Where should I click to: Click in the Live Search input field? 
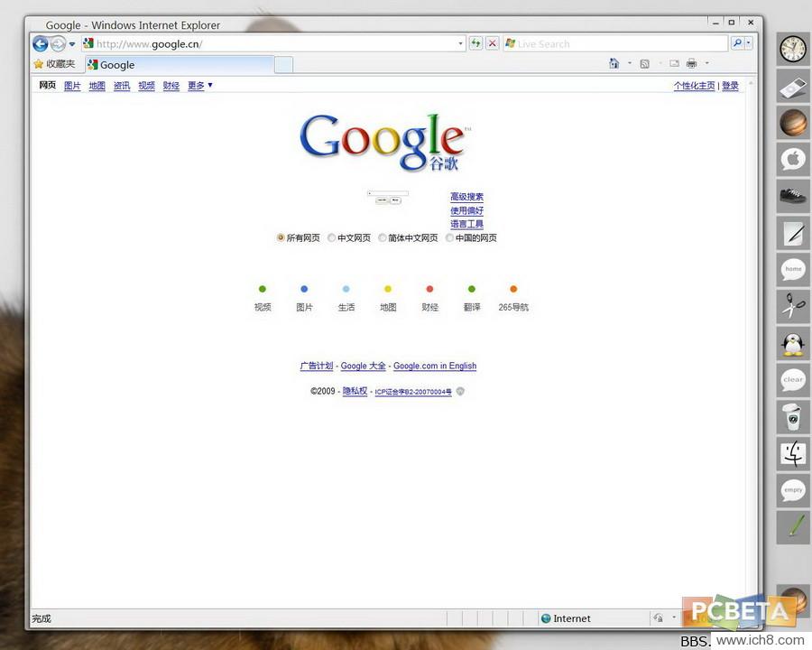pos(616,43)
